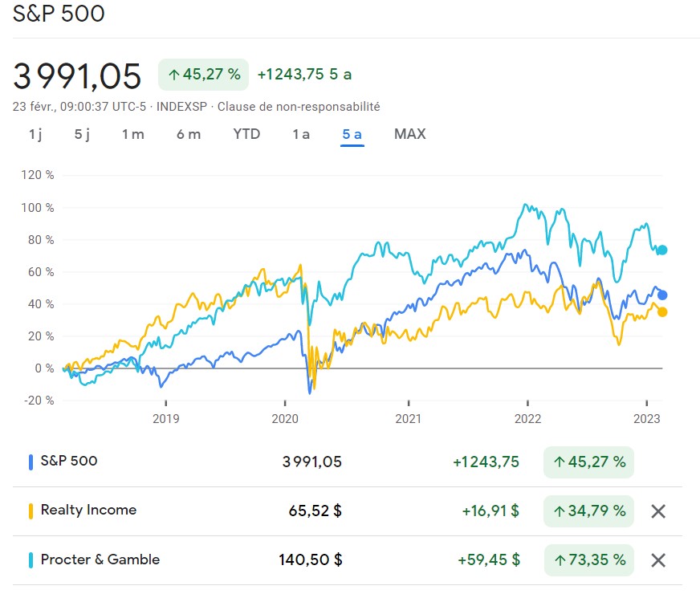Click the 0 % y-axis label
Image resolution: width=700 pixels, height=594 pixels.
(x=44, y=368)
